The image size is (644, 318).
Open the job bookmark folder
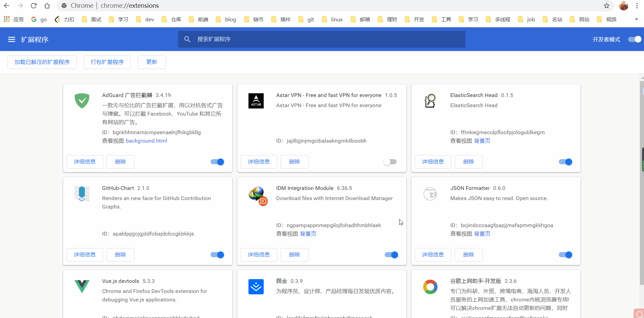[526, 19]
